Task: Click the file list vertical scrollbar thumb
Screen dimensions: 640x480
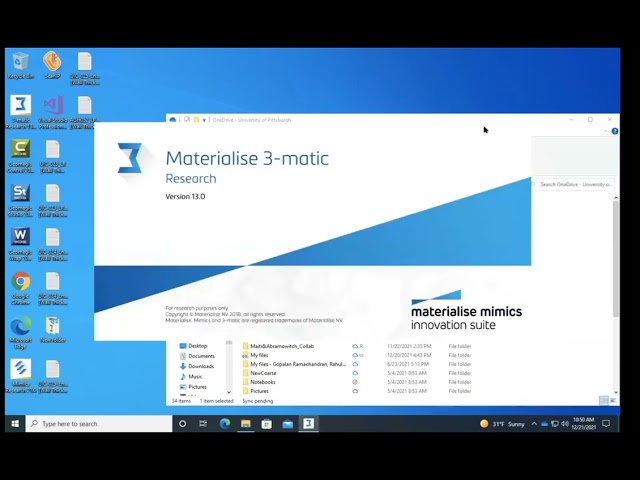Action: pyautogui.click(x=616, y=259)
